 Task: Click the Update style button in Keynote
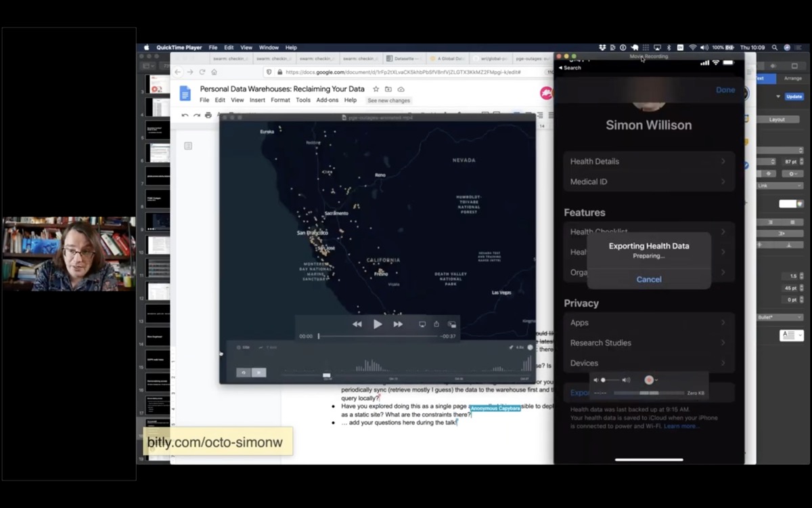point(794,96)
